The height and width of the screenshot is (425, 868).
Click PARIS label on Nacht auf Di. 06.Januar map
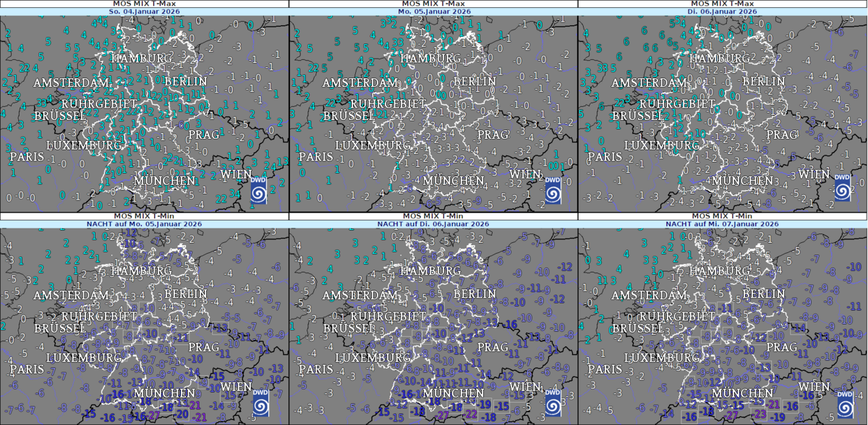(x=316, y=369)
